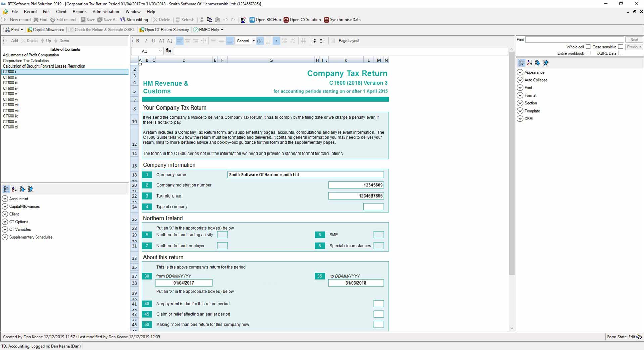Expand the Accountant section
This screenshot has height=350, width=644.
click(x=5, y=199)
